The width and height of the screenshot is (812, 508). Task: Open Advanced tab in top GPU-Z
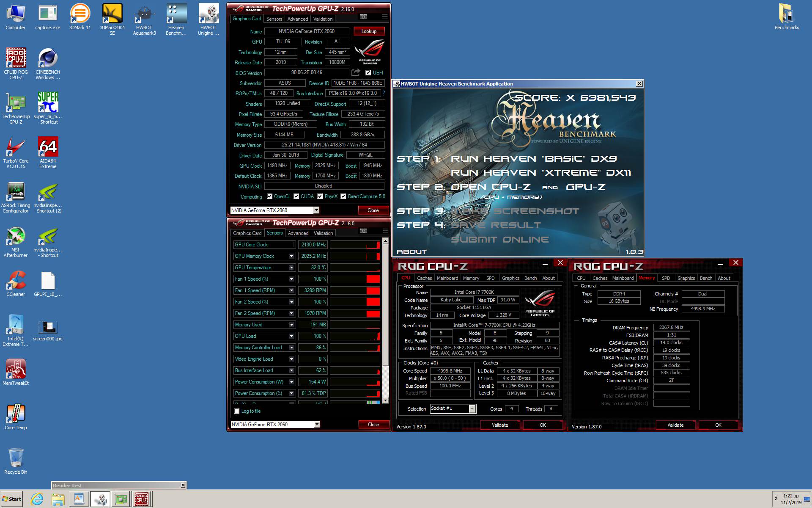(x=298, y=19)
